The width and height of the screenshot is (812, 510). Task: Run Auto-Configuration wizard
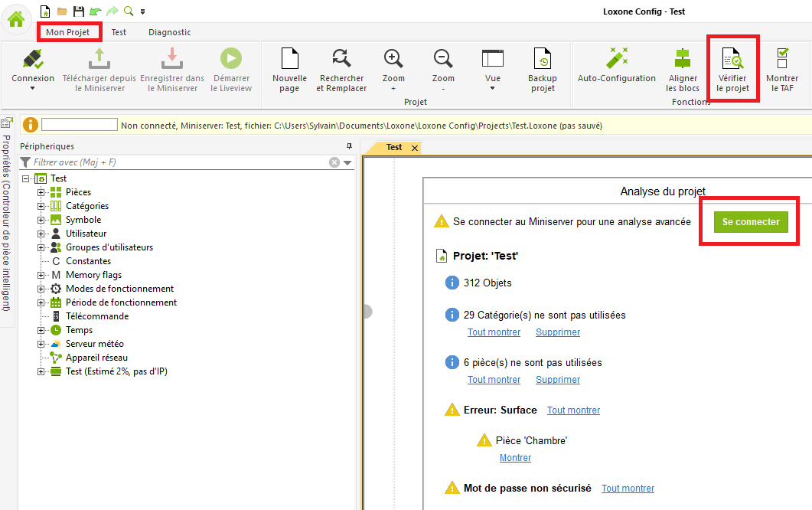click(616, 59)
